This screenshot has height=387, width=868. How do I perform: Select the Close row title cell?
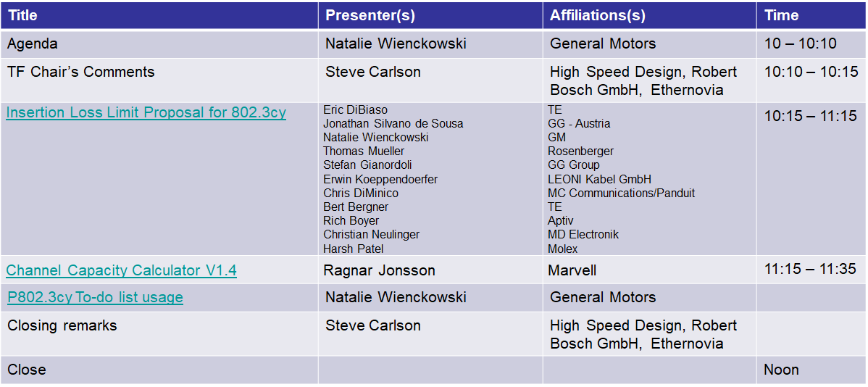coord(159,370)
